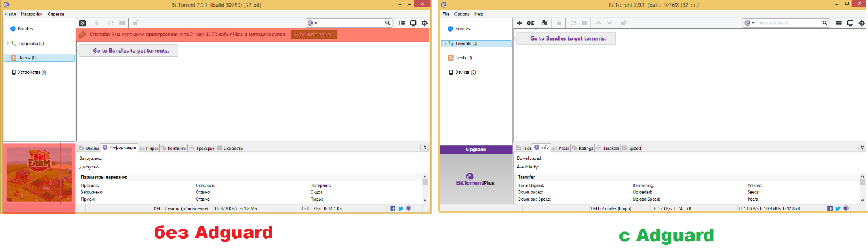Click the Upgrade button
Image resolution: width=868 pixels, height=249 pixels.
(476, 150)
